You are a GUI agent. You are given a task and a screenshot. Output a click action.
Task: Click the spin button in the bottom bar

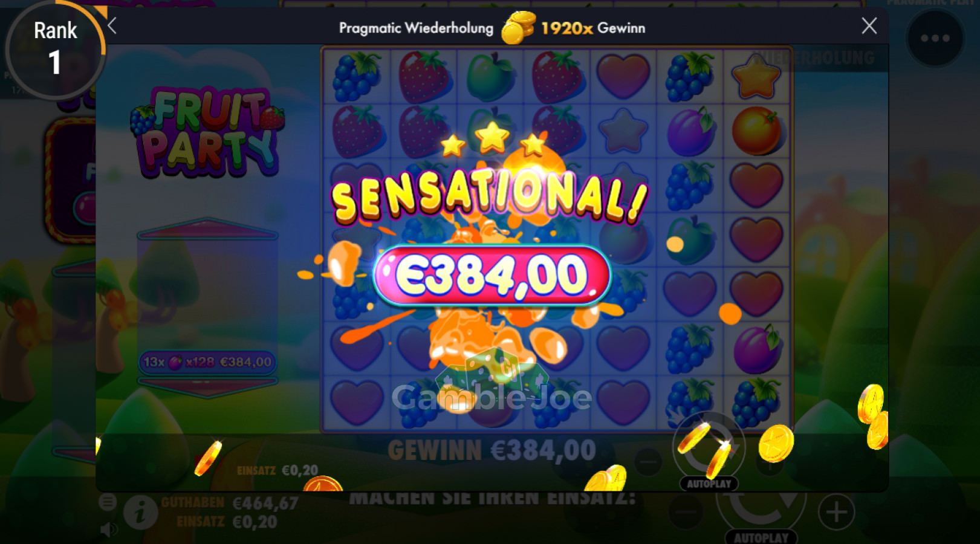pyautogui.click(x=761, y=507)
